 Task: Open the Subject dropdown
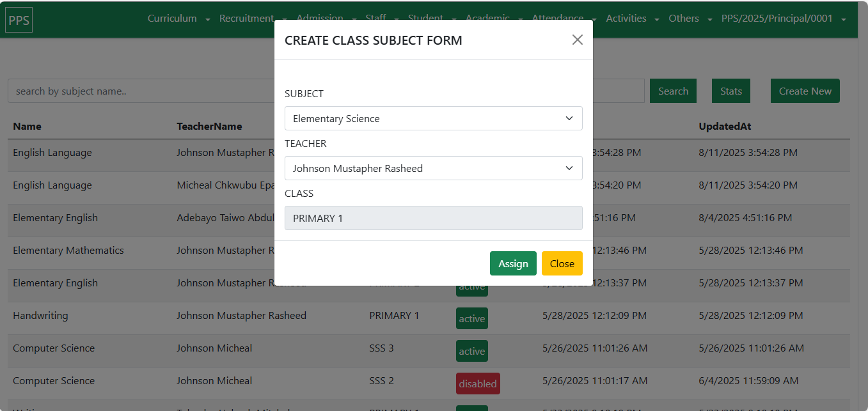pos(433,118)
